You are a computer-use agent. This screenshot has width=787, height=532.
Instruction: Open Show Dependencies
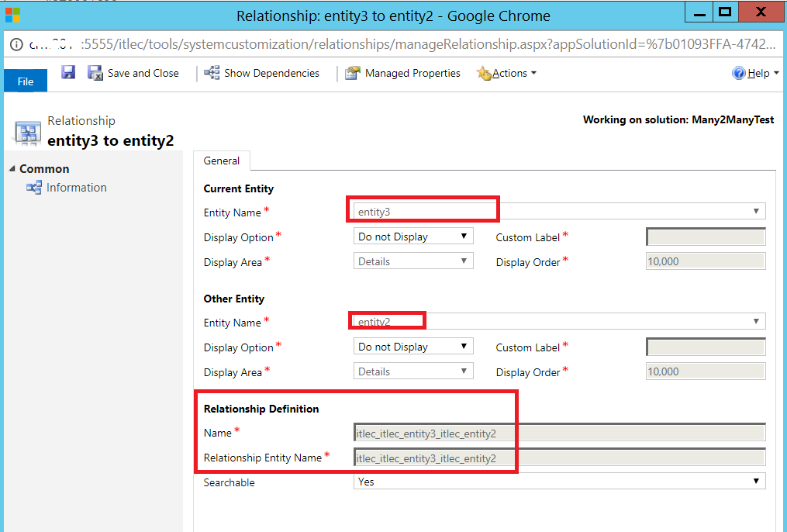point(264,72)
